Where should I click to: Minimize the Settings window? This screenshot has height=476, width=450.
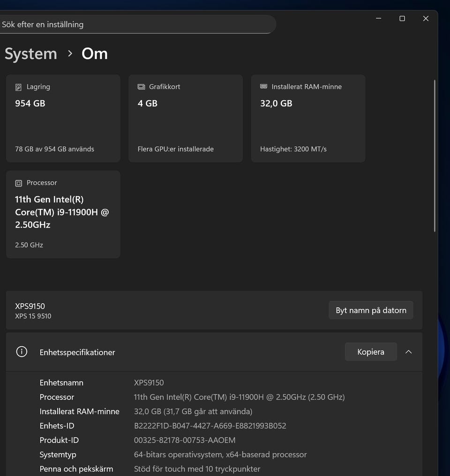378,19
